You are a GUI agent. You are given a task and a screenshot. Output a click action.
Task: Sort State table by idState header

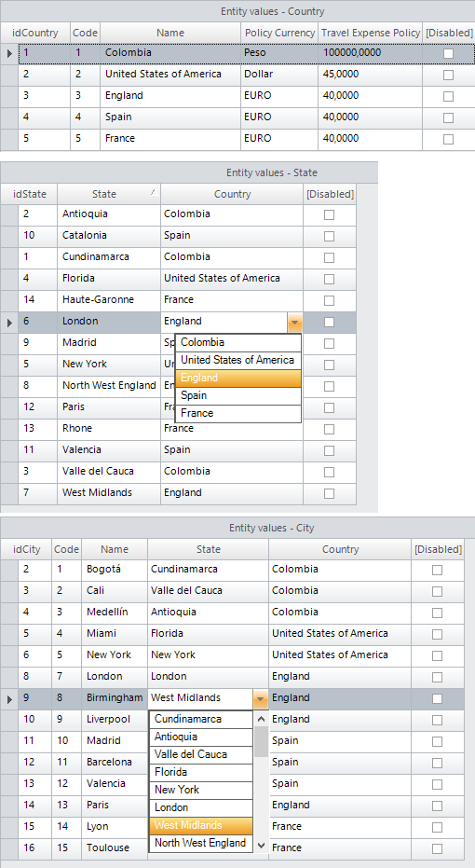29,194
